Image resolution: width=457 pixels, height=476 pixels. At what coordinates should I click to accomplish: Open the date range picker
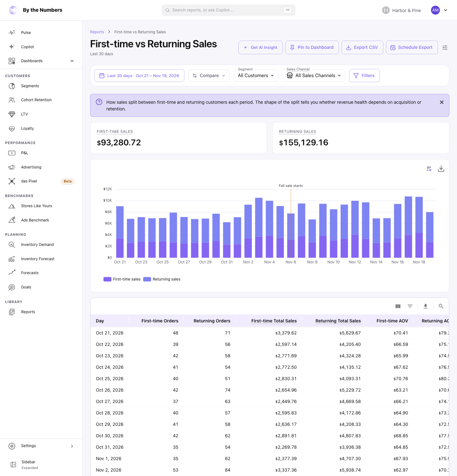pyautogui.click(x=139, y=76)
